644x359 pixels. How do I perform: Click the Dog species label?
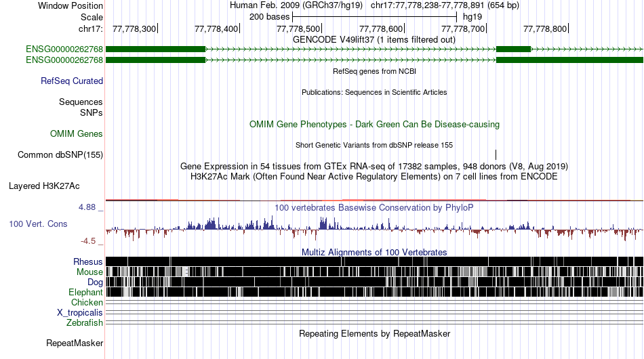95,282
